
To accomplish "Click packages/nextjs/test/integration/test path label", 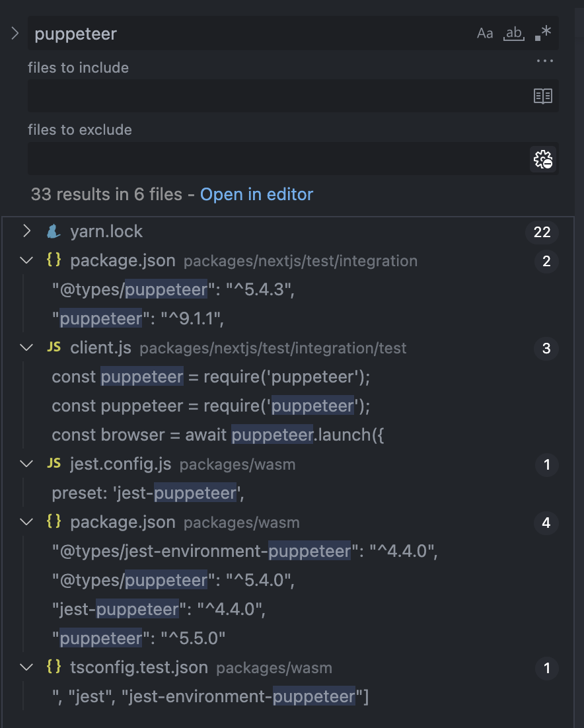I will (273, 348).
